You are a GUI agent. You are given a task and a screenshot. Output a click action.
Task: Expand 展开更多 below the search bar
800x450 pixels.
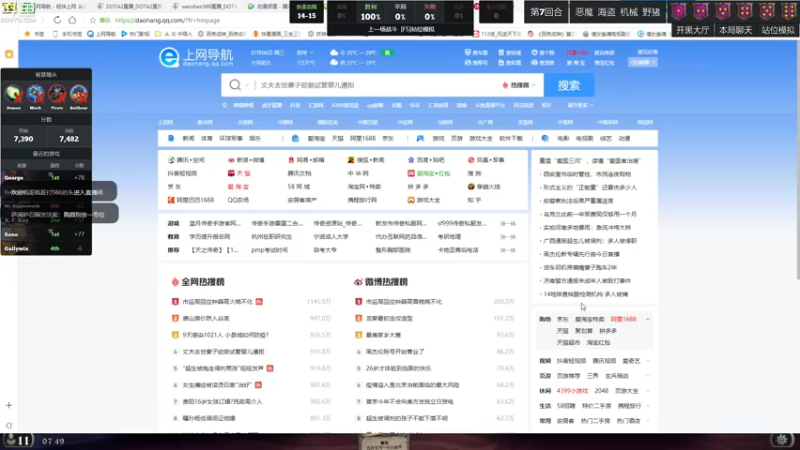580,105
